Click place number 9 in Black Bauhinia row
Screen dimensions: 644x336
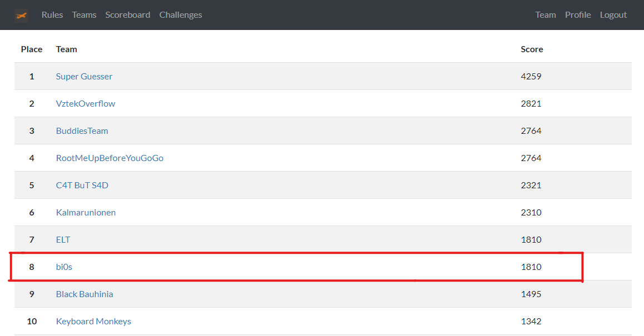[x=32, y=294]
